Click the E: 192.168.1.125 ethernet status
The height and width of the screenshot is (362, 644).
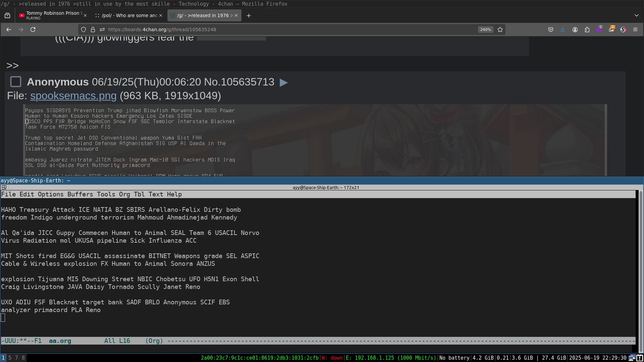coord(391,358)
